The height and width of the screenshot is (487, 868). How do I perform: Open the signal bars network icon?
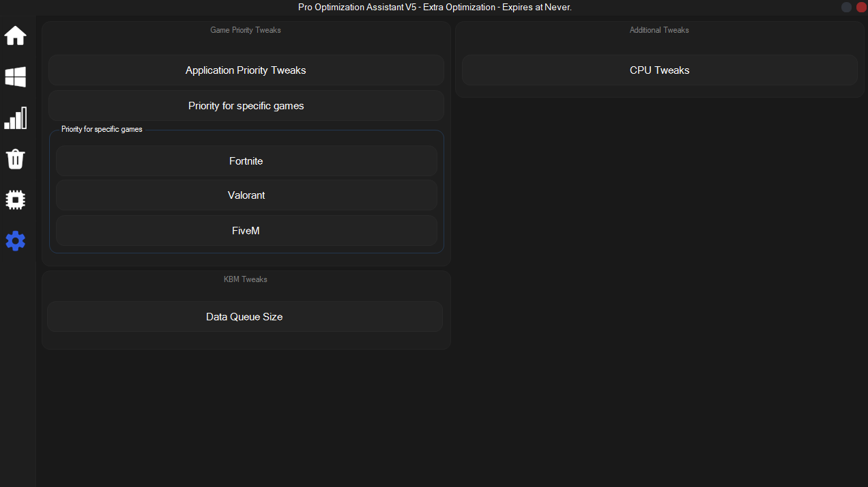[x=16, y=118]
